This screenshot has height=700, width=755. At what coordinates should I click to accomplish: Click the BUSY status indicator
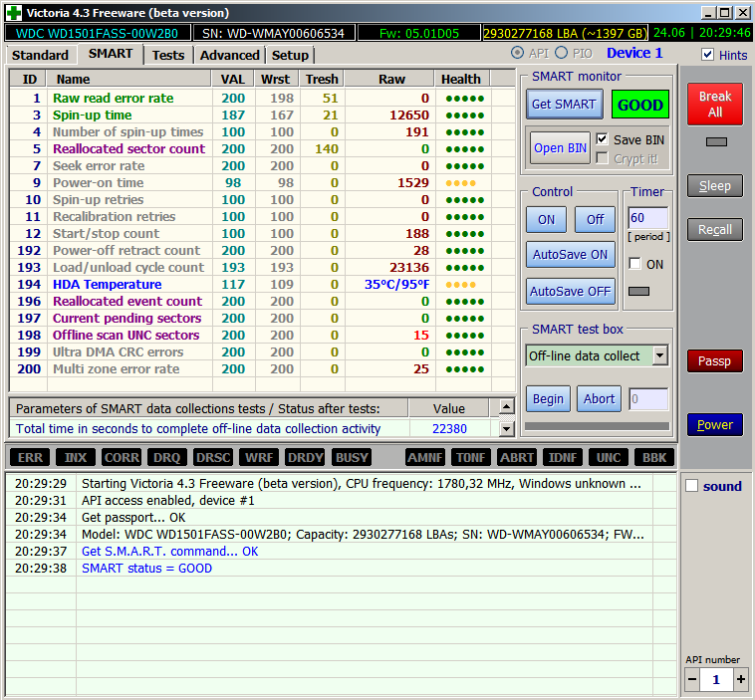point(352,457)
